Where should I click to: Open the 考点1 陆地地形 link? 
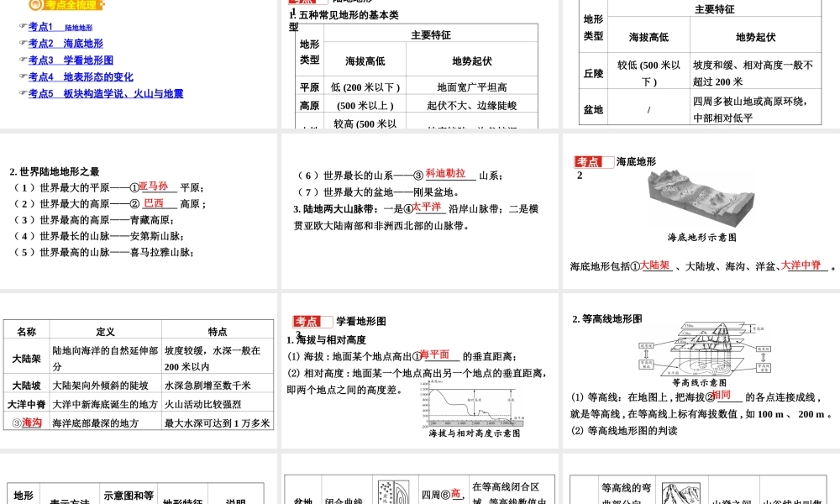(60, 27)
